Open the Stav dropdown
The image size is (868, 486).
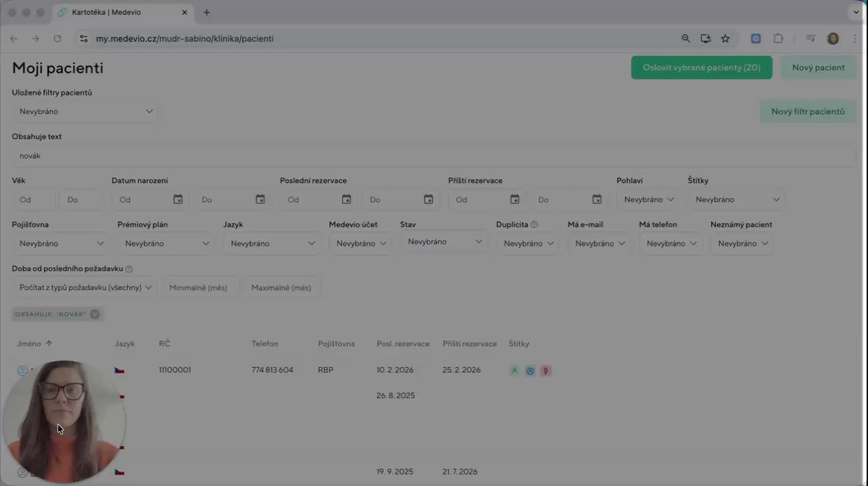[x=444, y=242]
